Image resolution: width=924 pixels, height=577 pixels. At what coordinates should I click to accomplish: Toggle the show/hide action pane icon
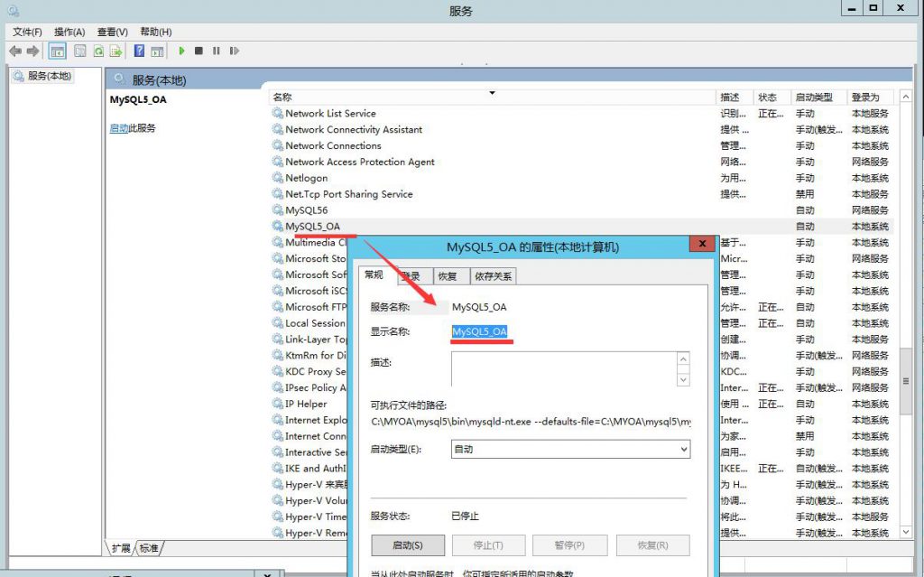[x=157, y=51]
